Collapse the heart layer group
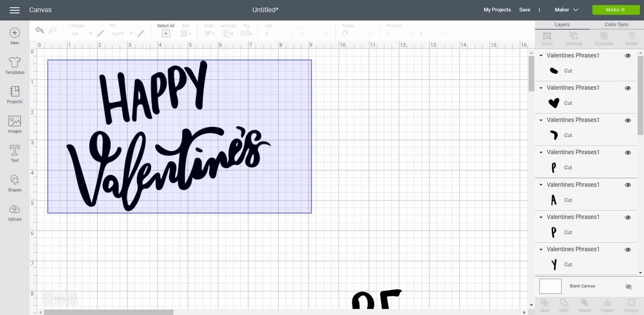Screen dimensions: 644x315 (x=541, y=88)
